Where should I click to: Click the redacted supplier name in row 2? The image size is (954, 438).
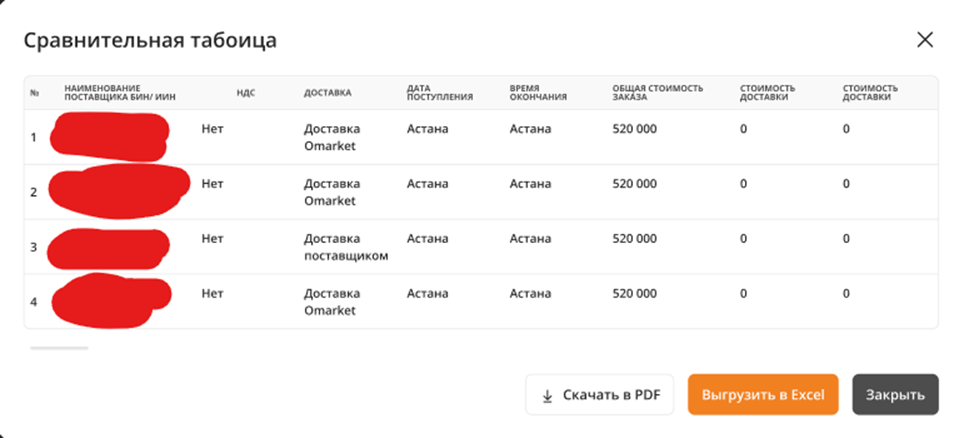coord(117,190)
